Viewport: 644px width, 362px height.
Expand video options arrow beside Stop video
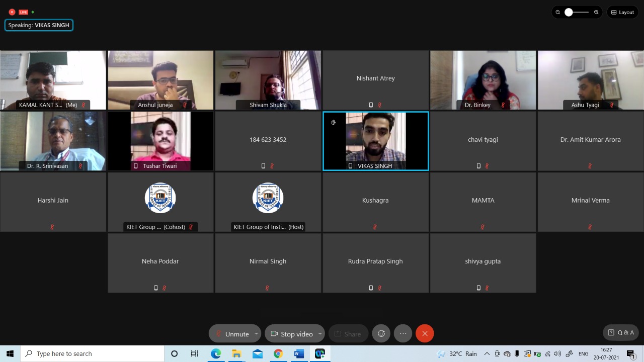click(319, 333)
